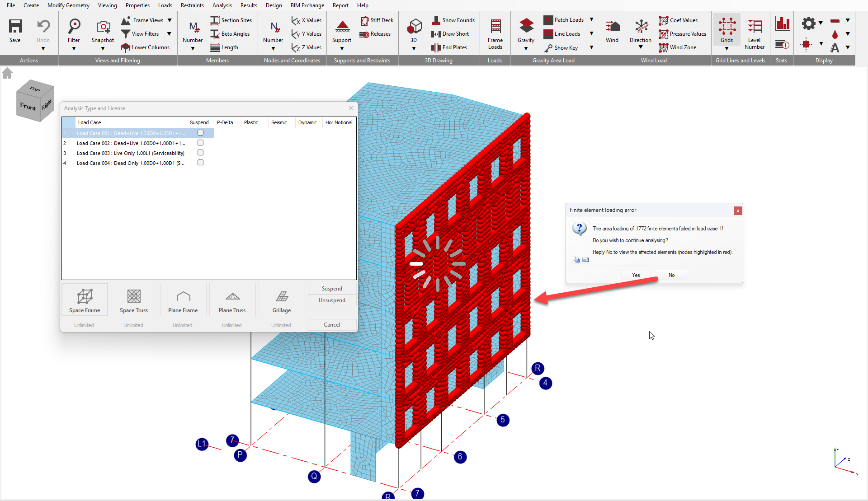868x501 pixels.
Task: Expand the View Filters dropdown arrow
Action: (169, 34)
